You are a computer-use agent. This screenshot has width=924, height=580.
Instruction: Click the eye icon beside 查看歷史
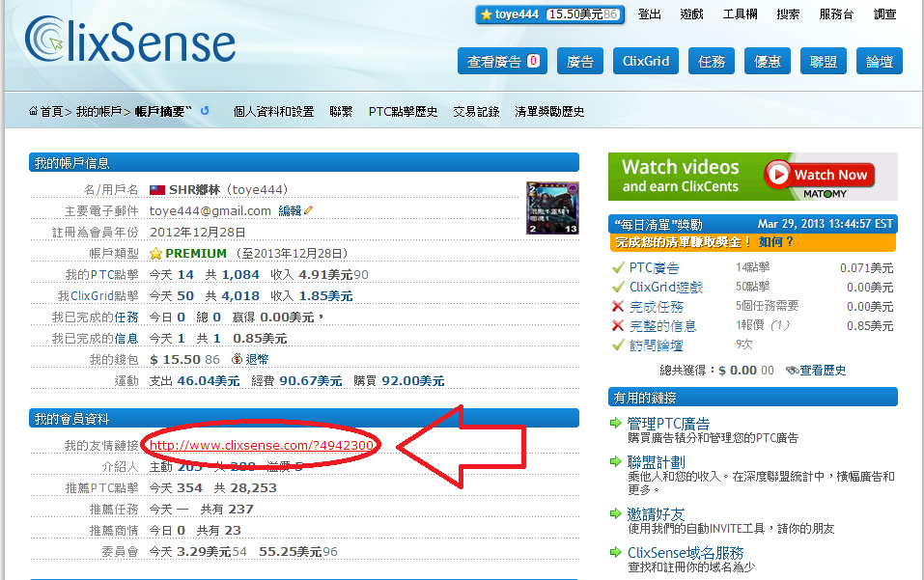point(792,371)
